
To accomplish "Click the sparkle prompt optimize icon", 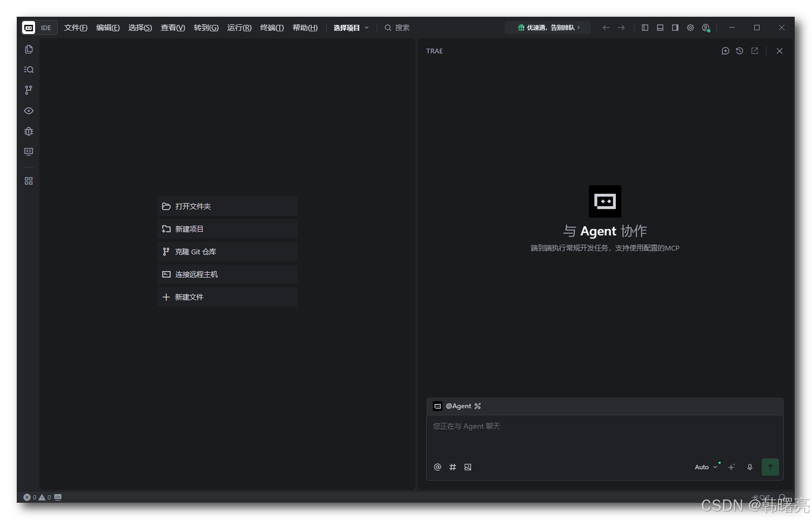I will (x=732, y=467).
